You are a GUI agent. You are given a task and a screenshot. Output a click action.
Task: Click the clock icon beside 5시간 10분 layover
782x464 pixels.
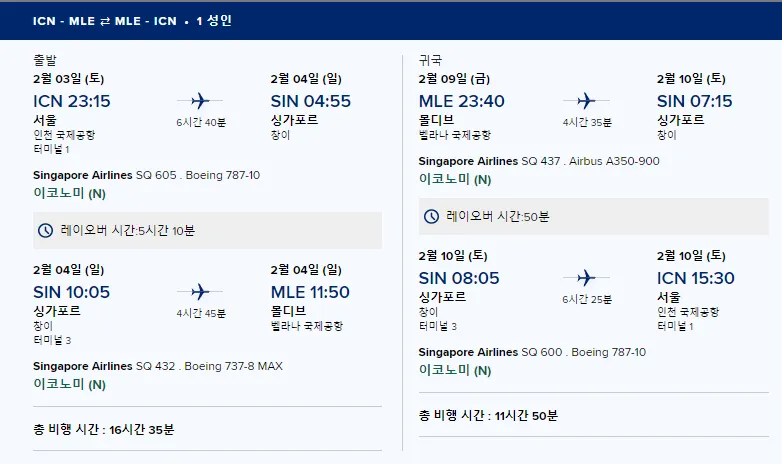[x=45, y=231]
